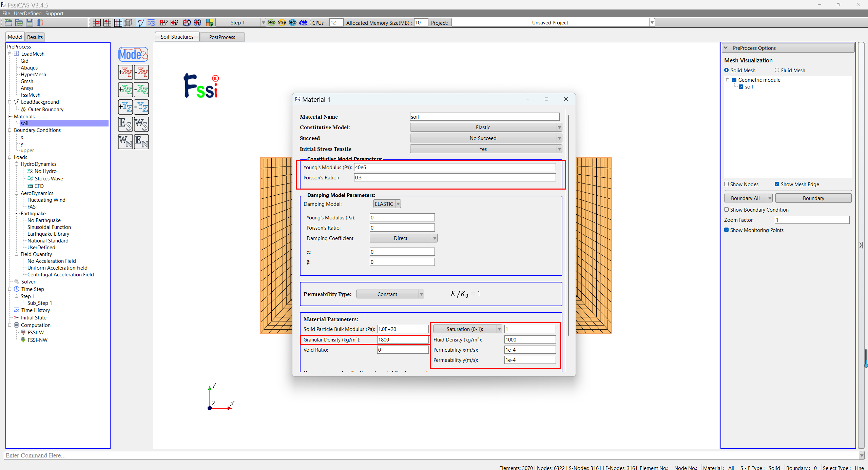Image resolution: width=868 pixels, height=470 pixels.
Task: Click the yellow Step icon
Action: point(282,22)
